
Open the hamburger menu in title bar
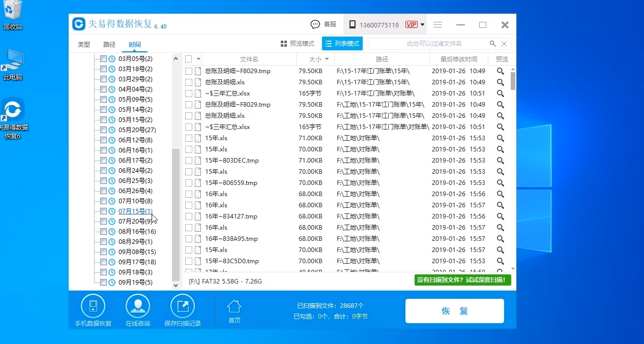click(437, 25)
